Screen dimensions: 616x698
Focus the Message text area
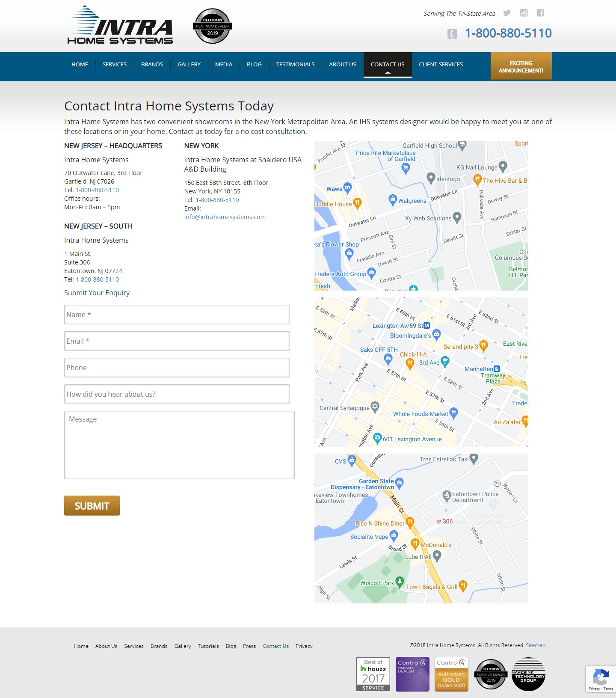click(179, 445)
